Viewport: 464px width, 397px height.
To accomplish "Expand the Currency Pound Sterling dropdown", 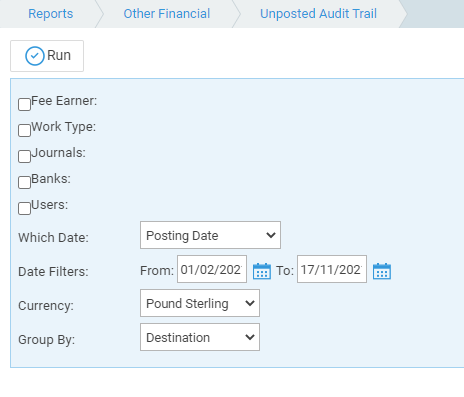I will [200, 303].
